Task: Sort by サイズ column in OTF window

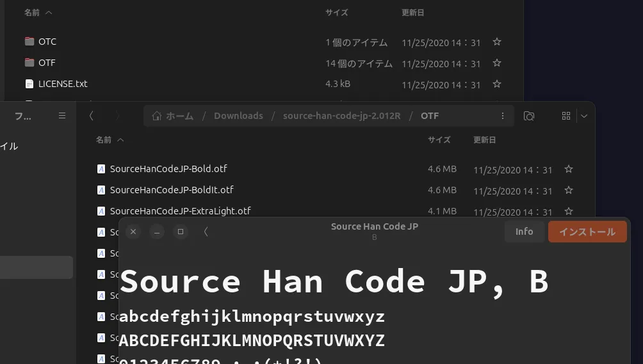Action: [439, 139]
